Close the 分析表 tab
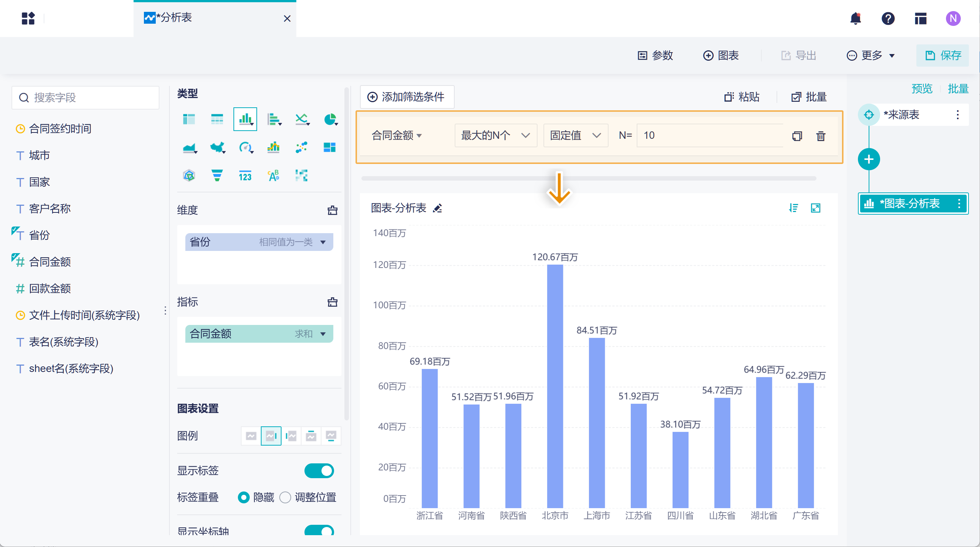Viewport: 980px width, 547px height. click(x=287, y=18)
